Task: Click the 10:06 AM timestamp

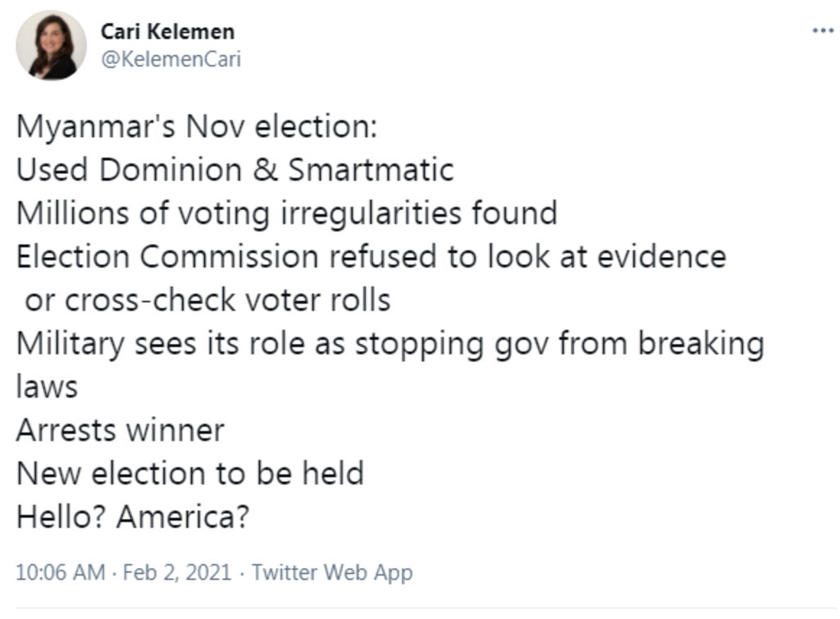Action: pyautogui.click(x=60, y=572)
